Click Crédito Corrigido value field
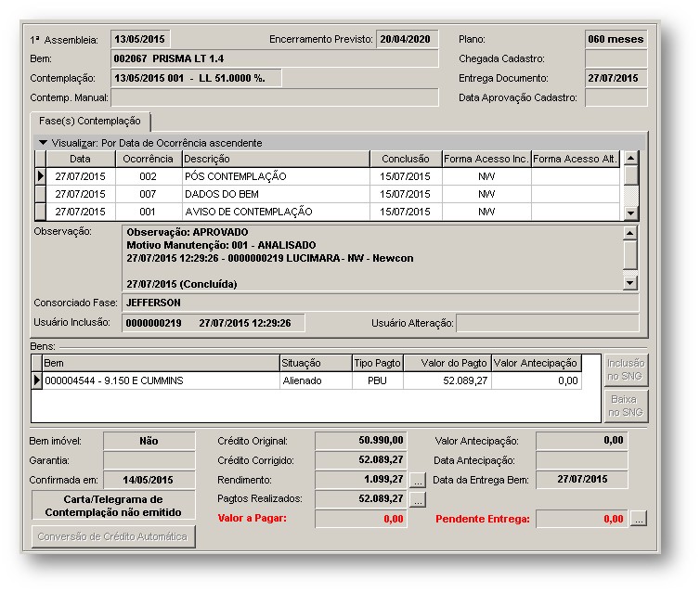Screen dimensions: 700x593 (x=361, y=460)
